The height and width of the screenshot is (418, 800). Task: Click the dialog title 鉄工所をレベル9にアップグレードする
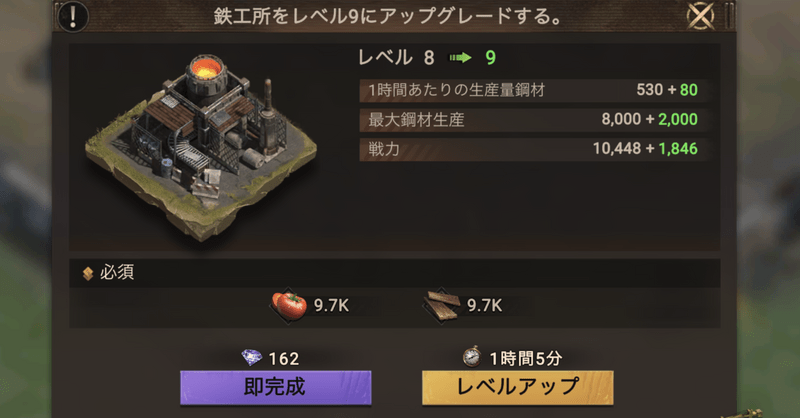[x=388, y=16]
